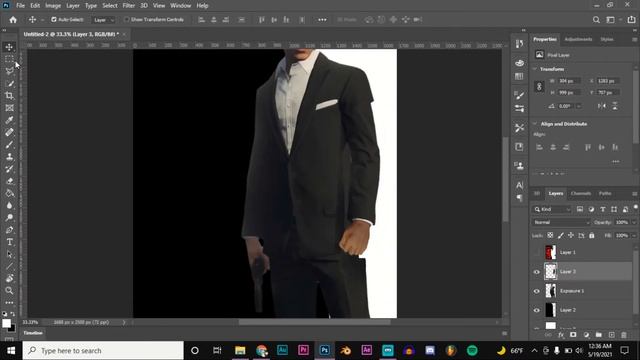Select the Clone Stamp tool
The width and height of the screenshot is (640, 360).
coord(9,157)
